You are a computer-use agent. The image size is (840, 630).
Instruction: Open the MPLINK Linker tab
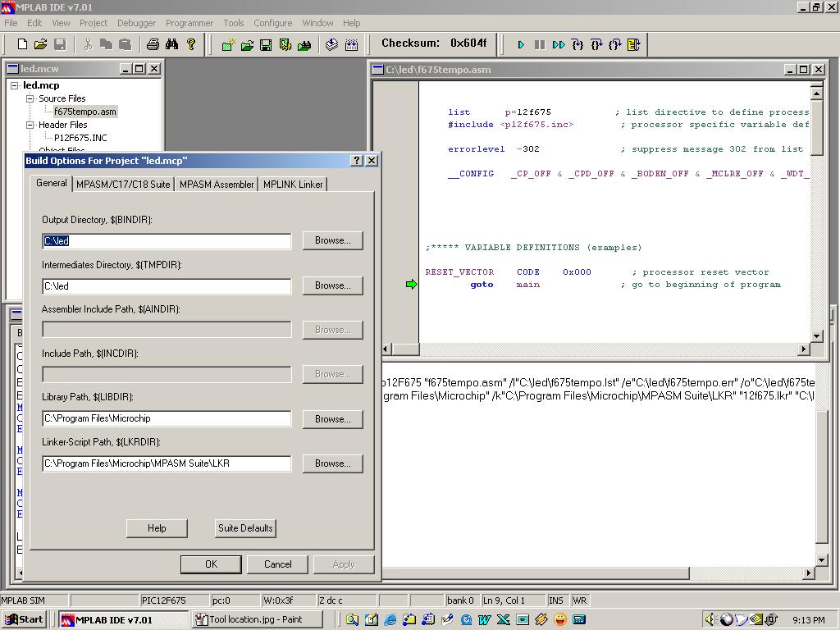tap(293, 185)
